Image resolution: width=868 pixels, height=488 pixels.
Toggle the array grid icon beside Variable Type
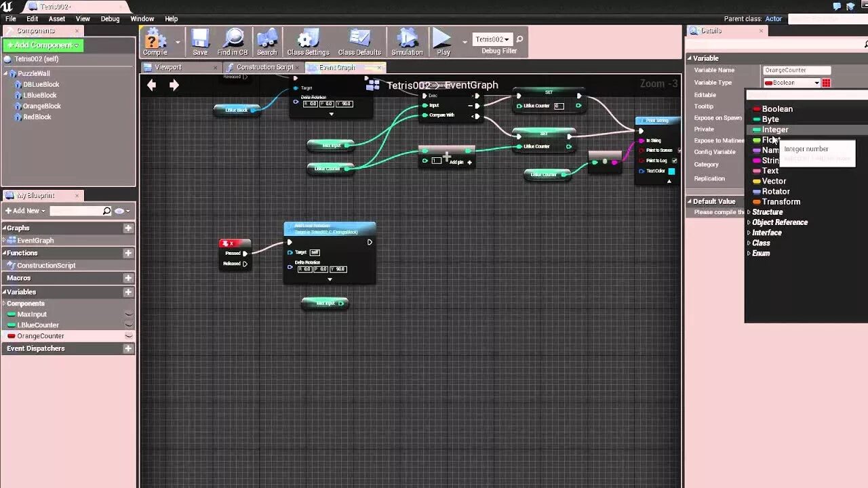pos(826,83)
